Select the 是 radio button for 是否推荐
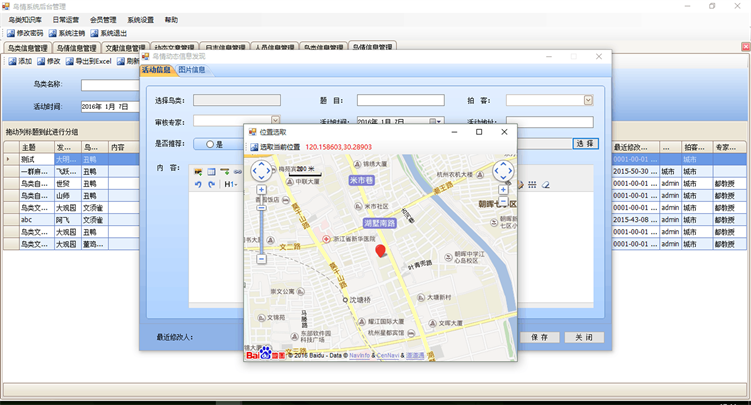Screen dimensions: 751x405 point(208,144)
